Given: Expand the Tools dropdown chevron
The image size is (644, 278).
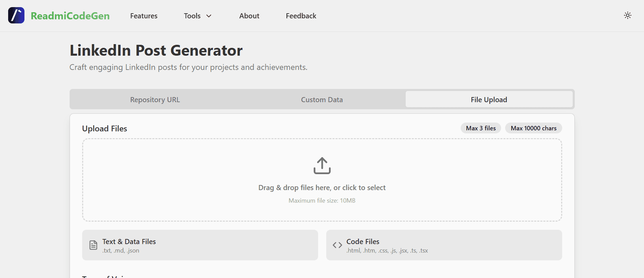Looking at the screenshot, I should point(209,16).
